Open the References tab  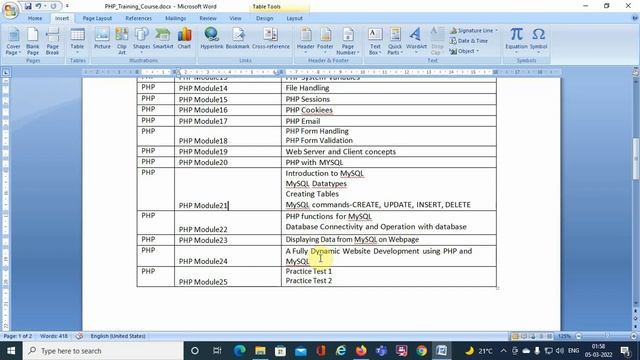point(138,18)
